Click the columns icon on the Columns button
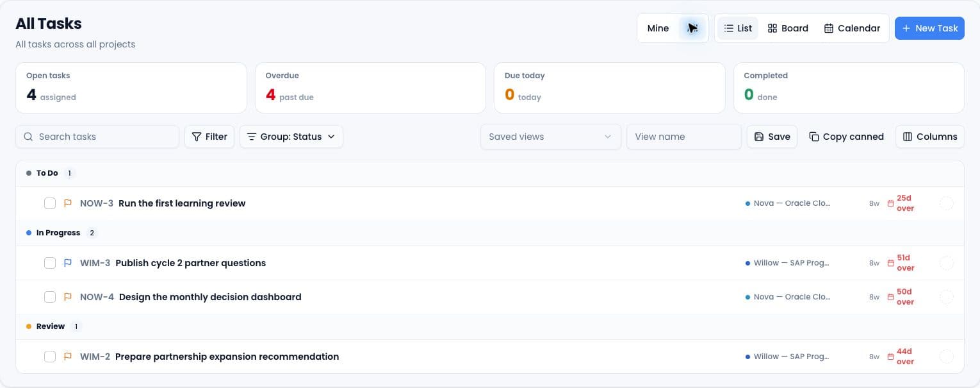 [908, 137]
